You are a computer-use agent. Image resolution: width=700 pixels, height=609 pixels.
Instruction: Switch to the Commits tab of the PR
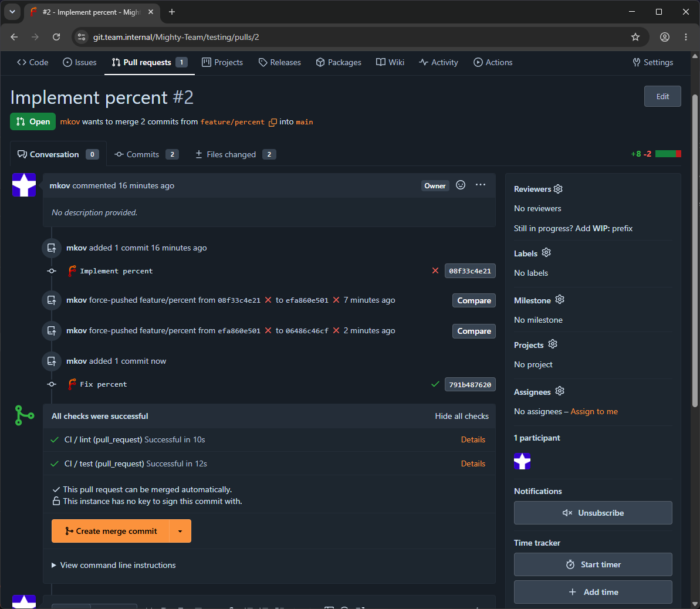pos(147,154)
